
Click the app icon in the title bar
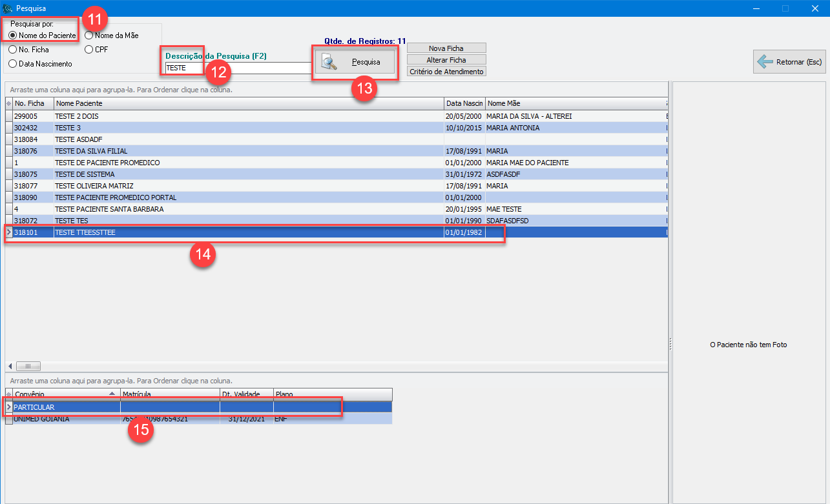coord(8,8)
